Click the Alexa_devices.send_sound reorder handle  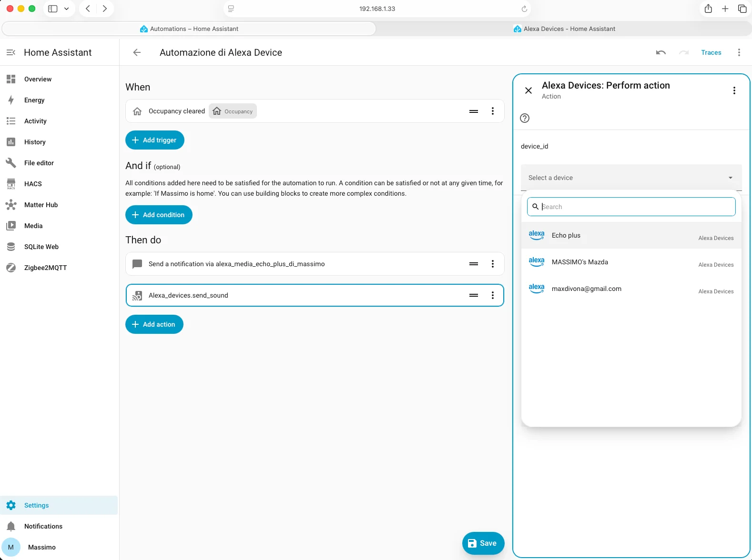click(474, 295)
